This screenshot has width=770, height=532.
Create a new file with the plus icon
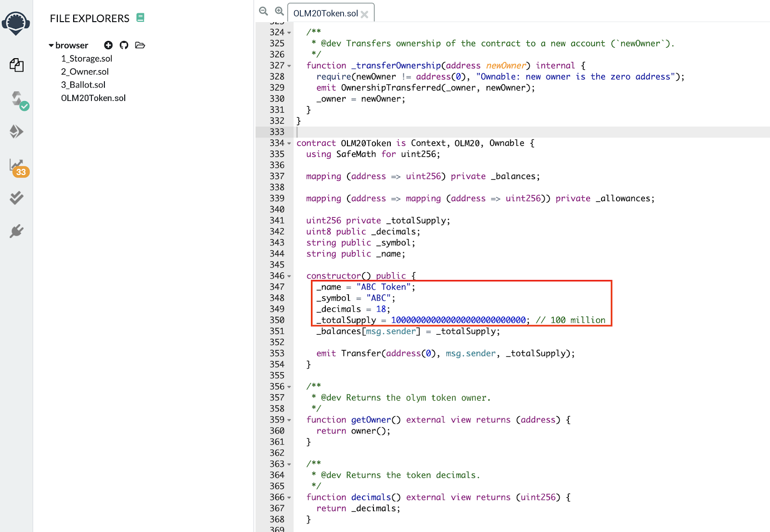pyautogui.click(x=108, y=45)
